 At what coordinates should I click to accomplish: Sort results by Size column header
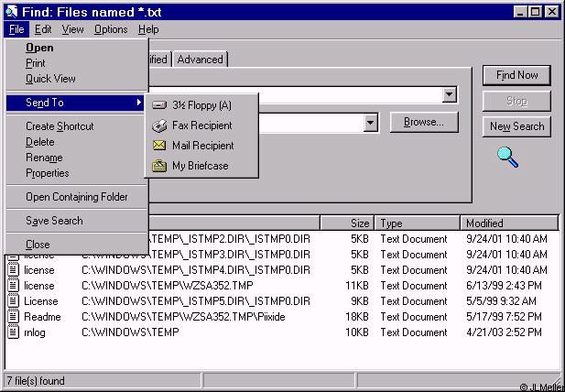click(x=347, y=223)
